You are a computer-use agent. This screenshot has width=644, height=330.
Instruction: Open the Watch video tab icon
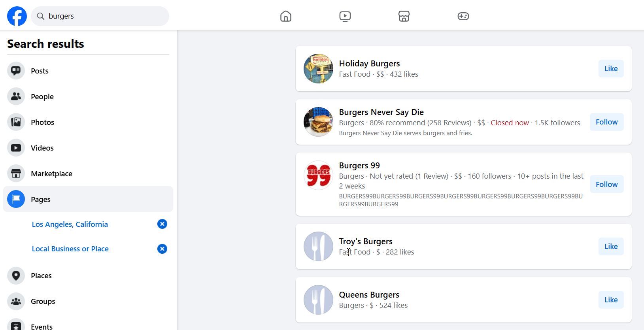[345, 16]
